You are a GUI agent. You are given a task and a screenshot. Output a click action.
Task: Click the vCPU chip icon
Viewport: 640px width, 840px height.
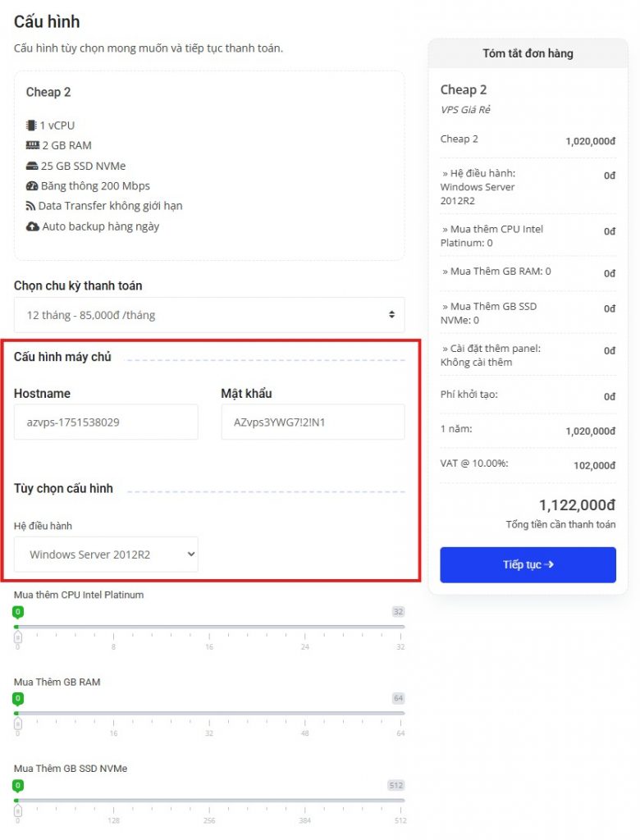coord(31,126)
